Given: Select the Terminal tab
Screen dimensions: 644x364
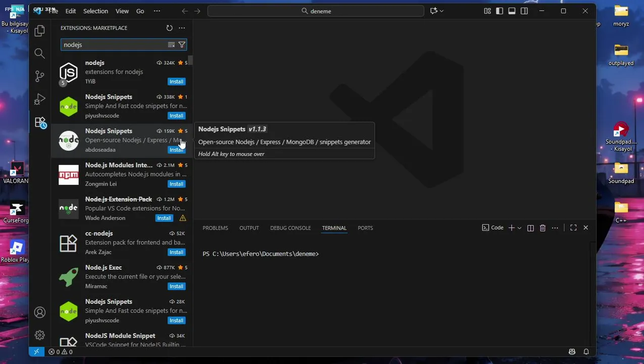Looking at the screenshot, I should click(334, 228).
